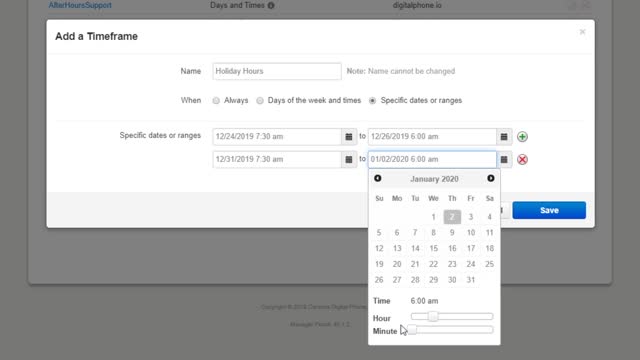Select January 26 in the calendar
640x360 pixels.
coord(379,280)
